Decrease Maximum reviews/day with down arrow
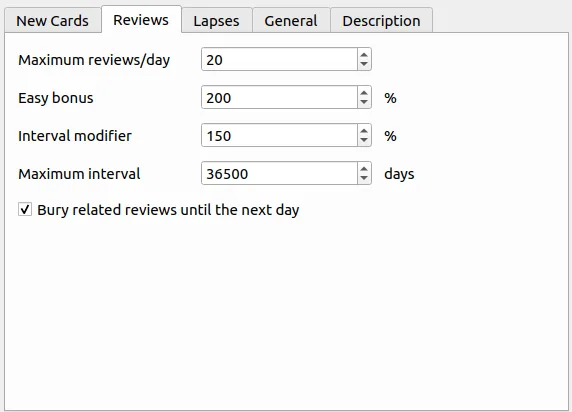572x412 pixels. [x=364, y=65]
